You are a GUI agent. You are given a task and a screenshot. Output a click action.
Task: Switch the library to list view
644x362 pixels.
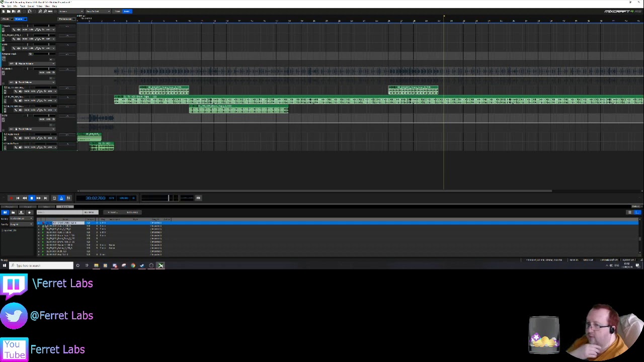click(x=637, y=213)
